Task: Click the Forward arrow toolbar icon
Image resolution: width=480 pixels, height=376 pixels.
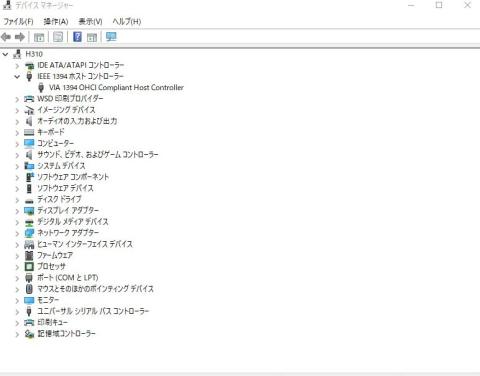Action: coord(20,37)
